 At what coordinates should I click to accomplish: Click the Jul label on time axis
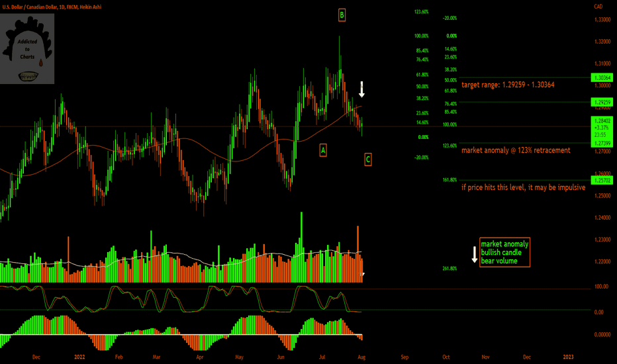coord(322,357)
